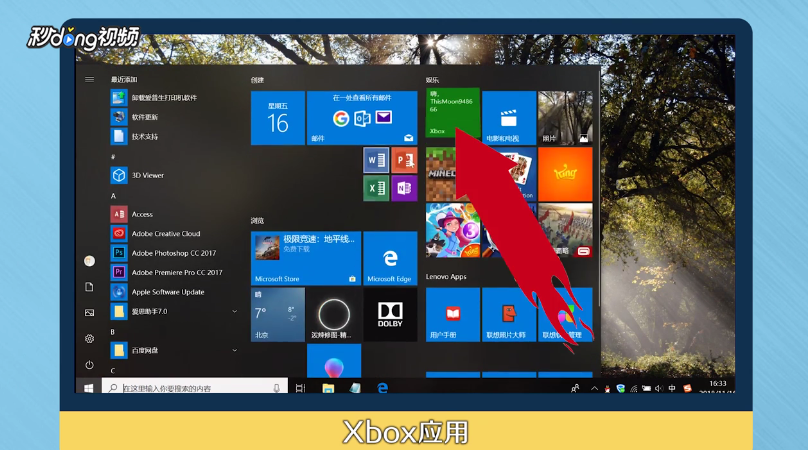Launch the PowerPoint tile
The width and height of the screenshot is (808, 450).
[404, 160]
